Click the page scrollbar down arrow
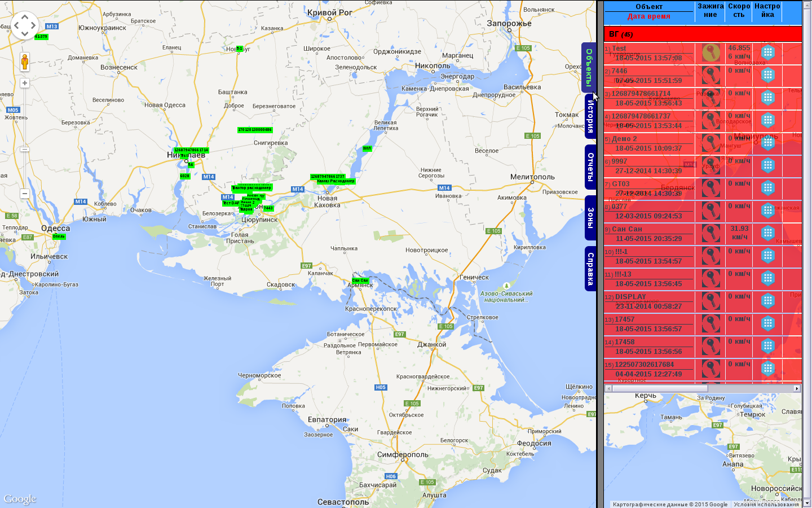This screenshot has width=812, height=508. tap(806, 503)
